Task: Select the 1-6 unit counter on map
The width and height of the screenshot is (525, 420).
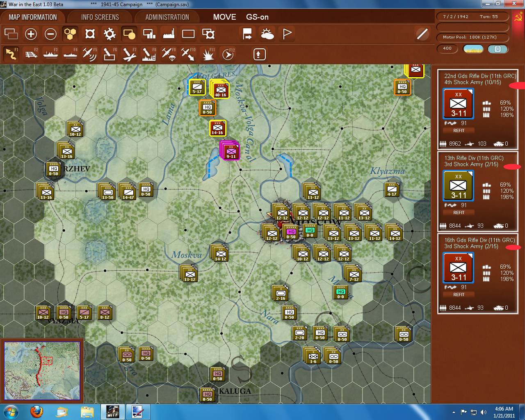Action: tap(313, 355)
